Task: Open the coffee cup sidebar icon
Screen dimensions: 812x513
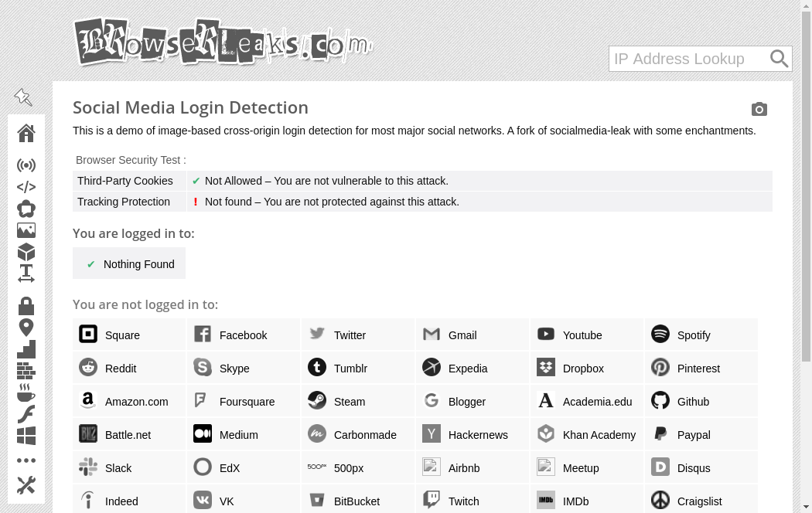Action: click(26, 392)
